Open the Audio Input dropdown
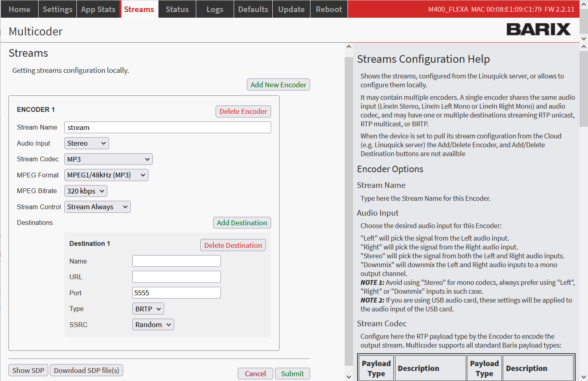The image size is (588, 381). coord(86,143)
